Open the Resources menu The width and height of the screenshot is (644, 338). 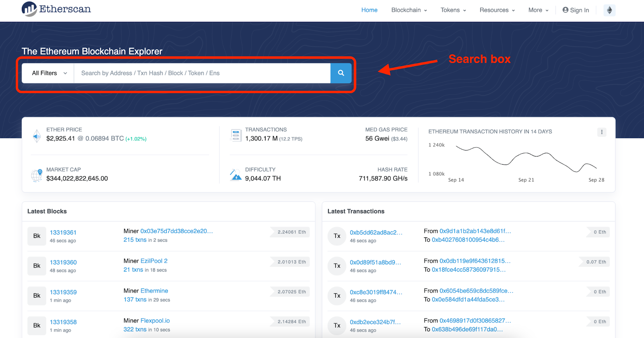tap(497, 10)
